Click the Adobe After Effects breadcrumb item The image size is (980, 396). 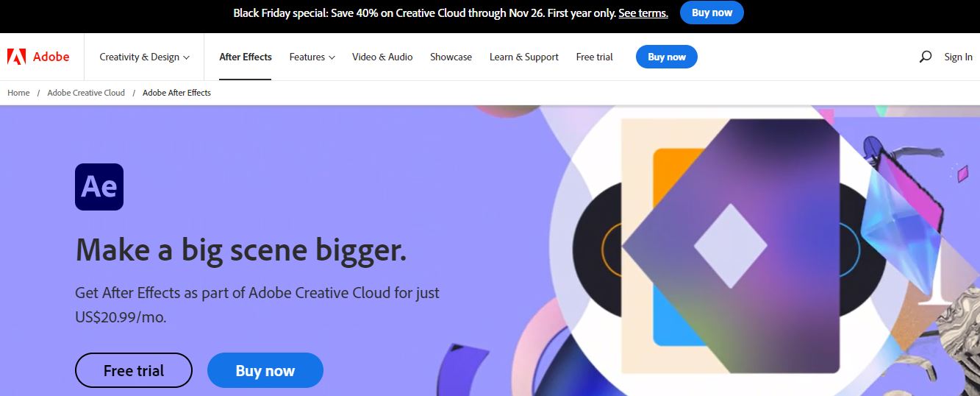(176, 93)
